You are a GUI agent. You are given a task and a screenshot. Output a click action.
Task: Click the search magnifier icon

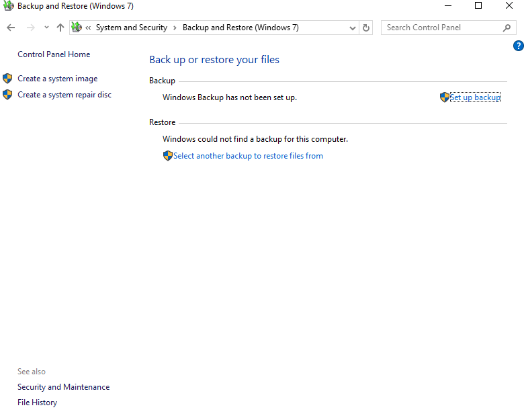click(507, 28)
